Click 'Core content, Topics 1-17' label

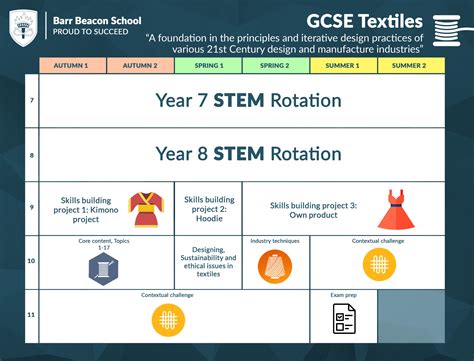(x=104, y=244)
